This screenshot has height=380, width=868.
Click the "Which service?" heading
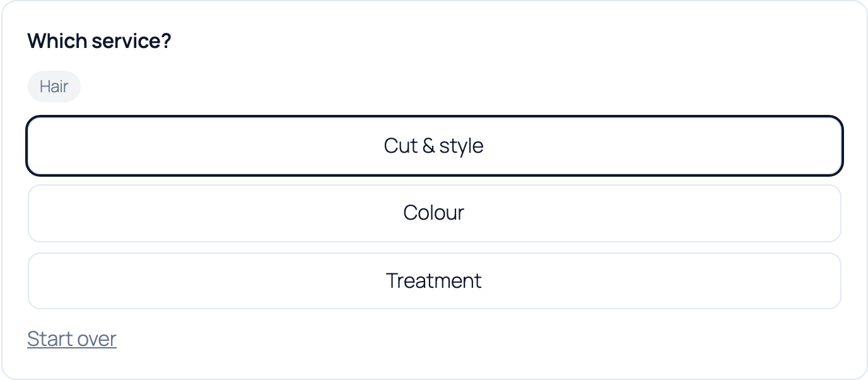pyautogui.click(x=99, y=42)
